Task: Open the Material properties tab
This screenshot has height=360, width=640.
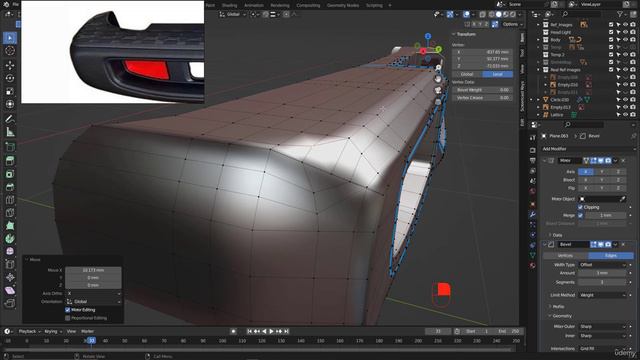Action: click(x=533, y=265)
